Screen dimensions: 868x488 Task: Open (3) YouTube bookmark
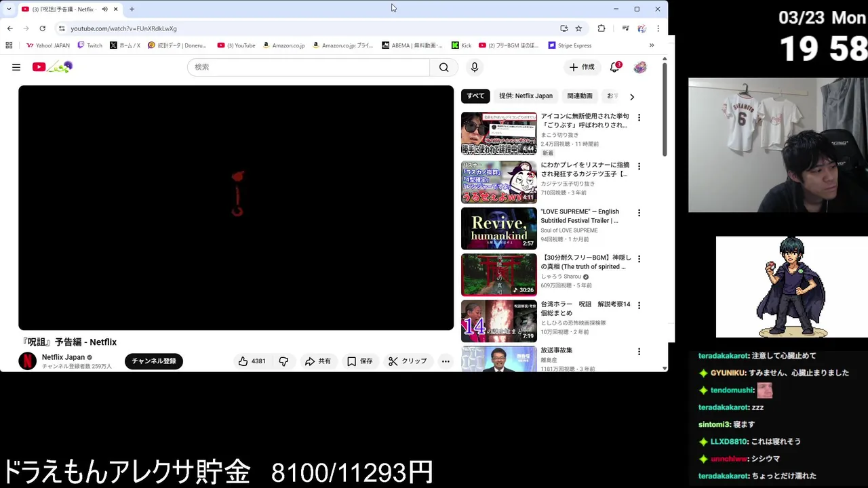[237, 45]
